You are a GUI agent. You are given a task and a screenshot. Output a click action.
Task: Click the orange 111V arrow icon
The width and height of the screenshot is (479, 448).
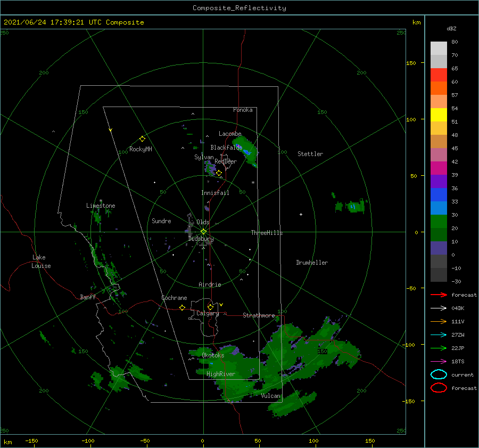click(x=439, y=321)
